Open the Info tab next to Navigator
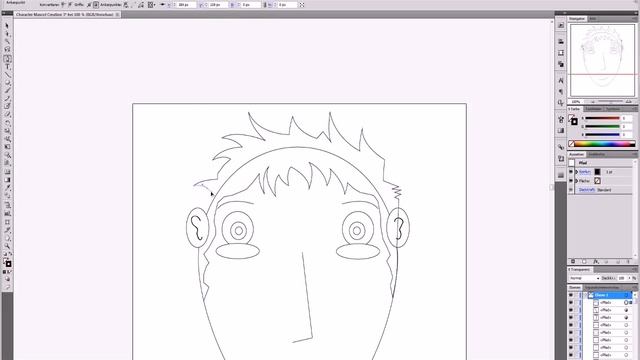 [592, 19]
